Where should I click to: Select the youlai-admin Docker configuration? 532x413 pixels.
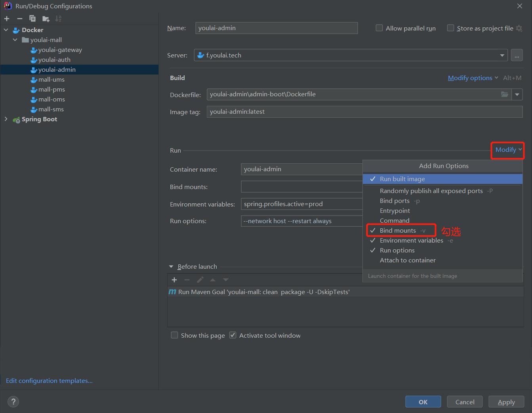[79, 70]
